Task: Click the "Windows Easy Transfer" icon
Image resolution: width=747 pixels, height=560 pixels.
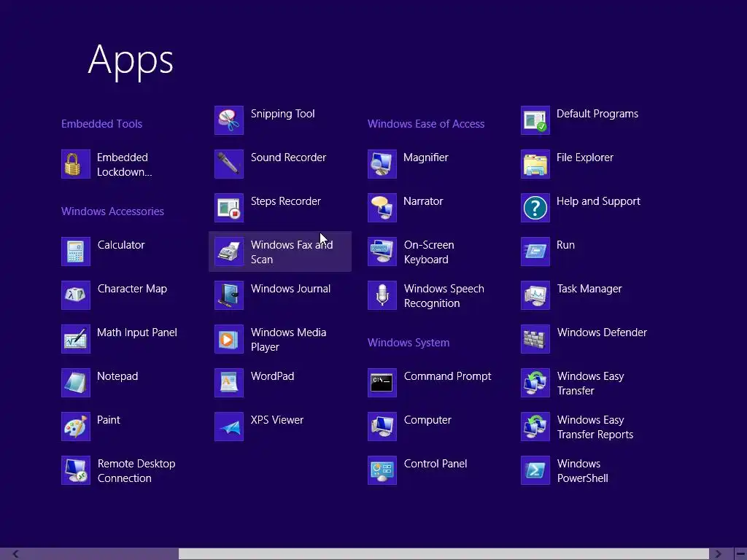Action: pyautogui.click(x=535, y=383)
